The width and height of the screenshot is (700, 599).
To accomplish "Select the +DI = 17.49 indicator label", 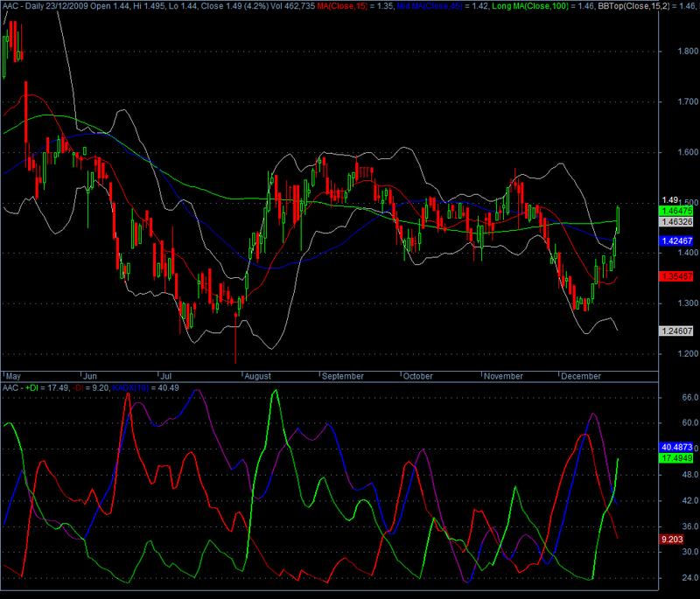I will [x=47, y=388].
